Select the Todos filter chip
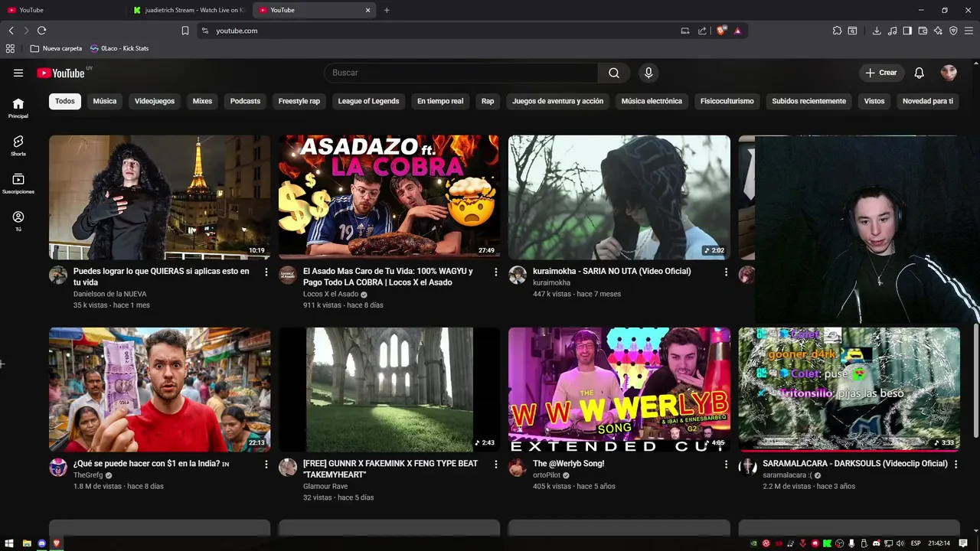This screenshot has height=551, width=980. click(65, 101)
